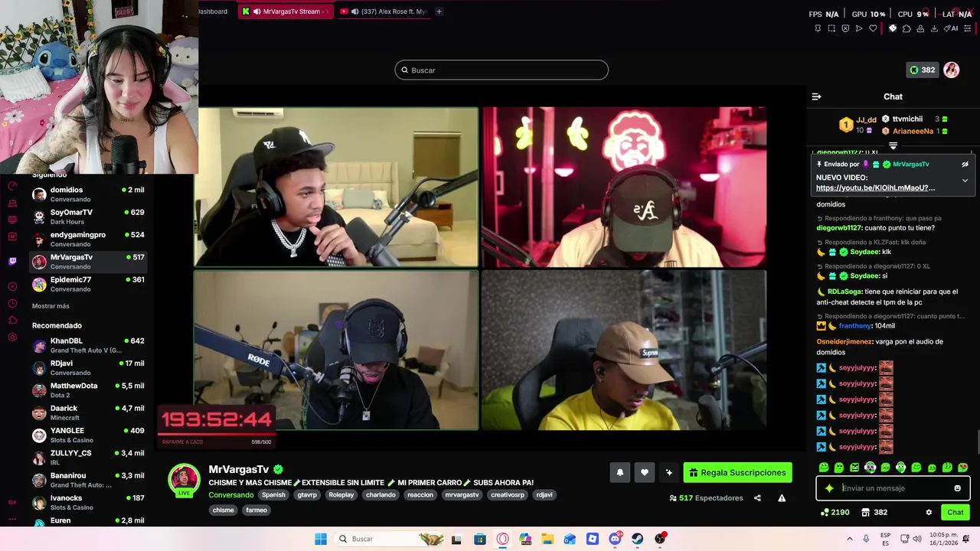
Task: Open domidios channel in sidebar
Action: pyautogui.click(x=88, y=194)
